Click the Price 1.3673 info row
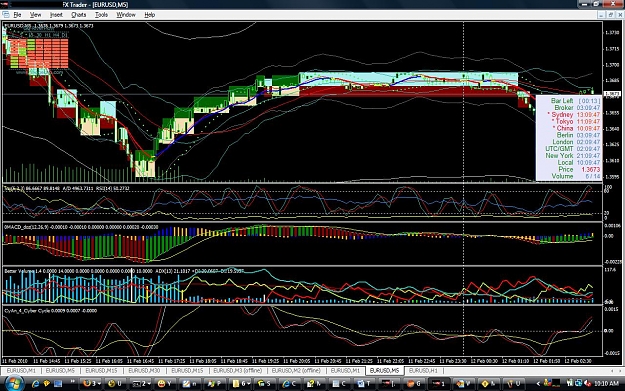Screen dimensions: 625x391 click(x=580, y=169)
